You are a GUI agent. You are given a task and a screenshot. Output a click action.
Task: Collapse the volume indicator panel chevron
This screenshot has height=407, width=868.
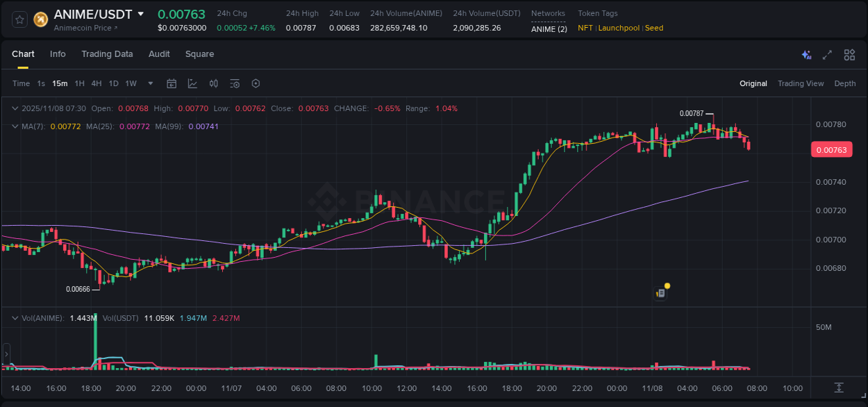15,317
